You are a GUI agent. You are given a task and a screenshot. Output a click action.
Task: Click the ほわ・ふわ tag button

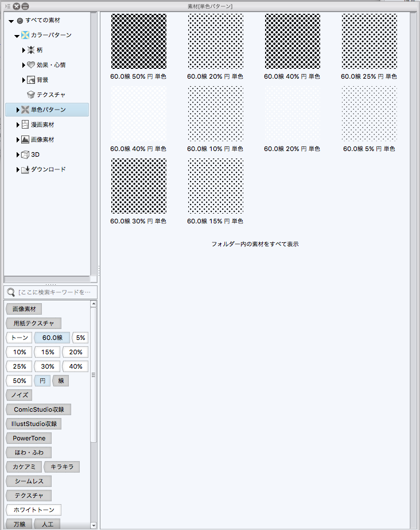tap(29, 452)
